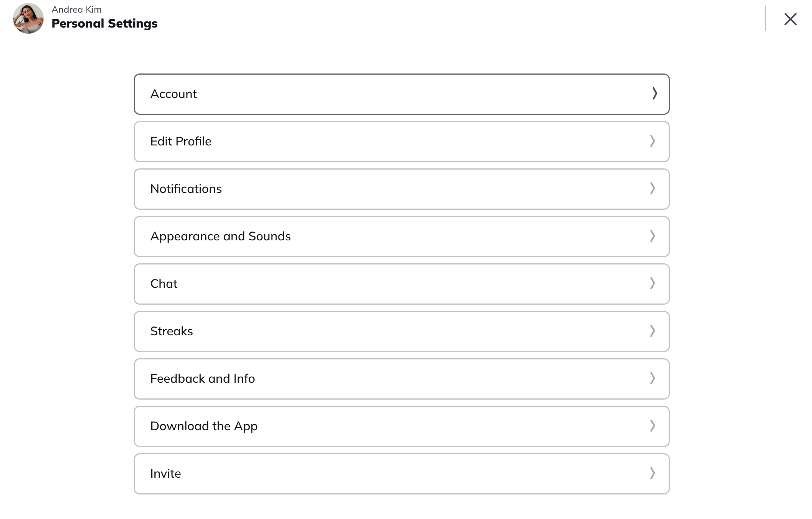This screenshot has height=519, width=812.
Task: Click the chevron arrow in Invite row
Action: pos(652,473)
